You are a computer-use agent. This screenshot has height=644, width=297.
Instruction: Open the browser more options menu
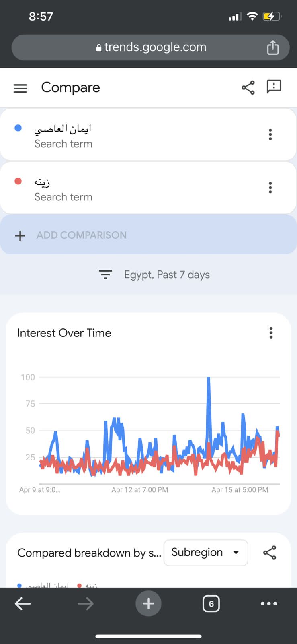click(x=268, y=603)
